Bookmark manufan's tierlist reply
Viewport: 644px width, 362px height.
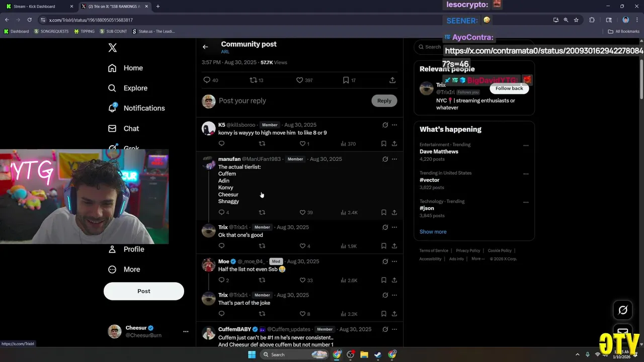pos(383,213)
